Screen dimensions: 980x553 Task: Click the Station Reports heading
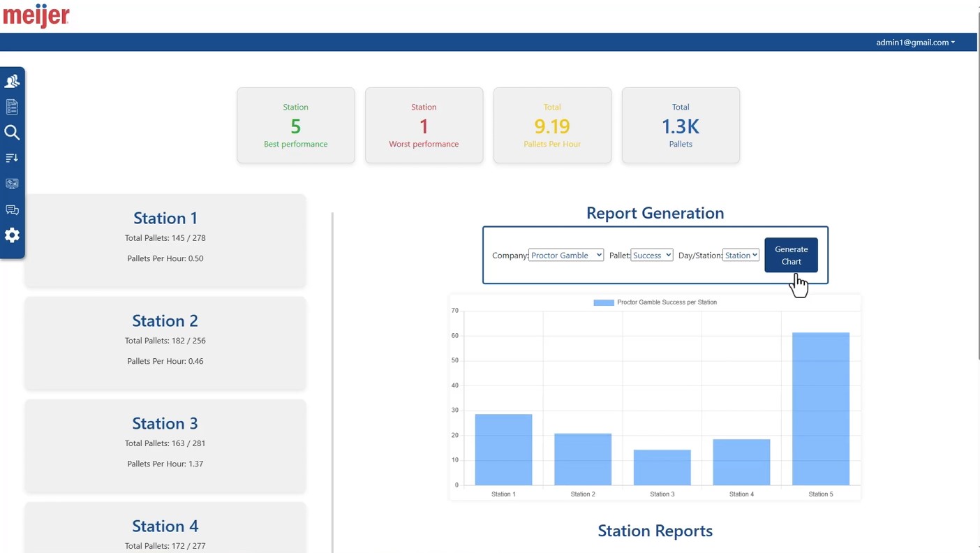pyautogui.click(x=655, y=531)
